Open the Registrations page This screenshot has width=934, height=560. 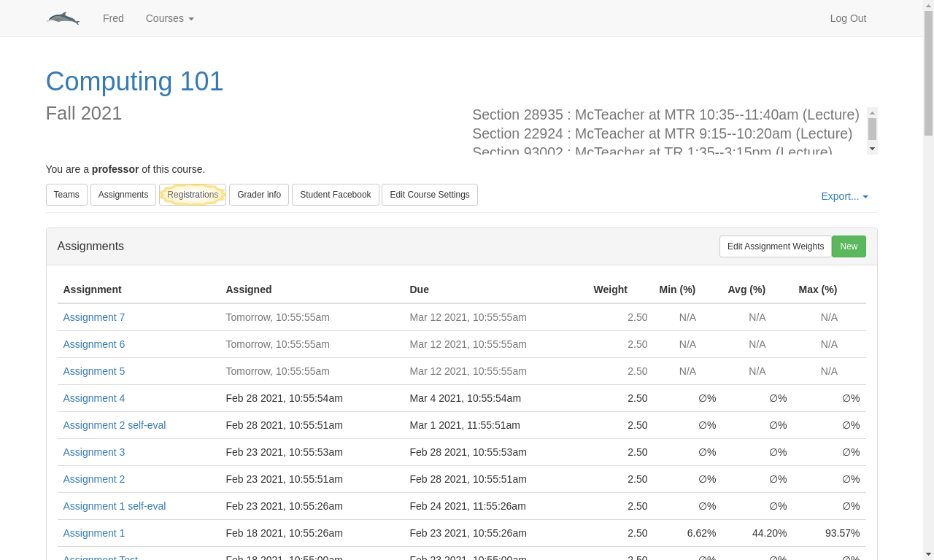tap(193, 195)
